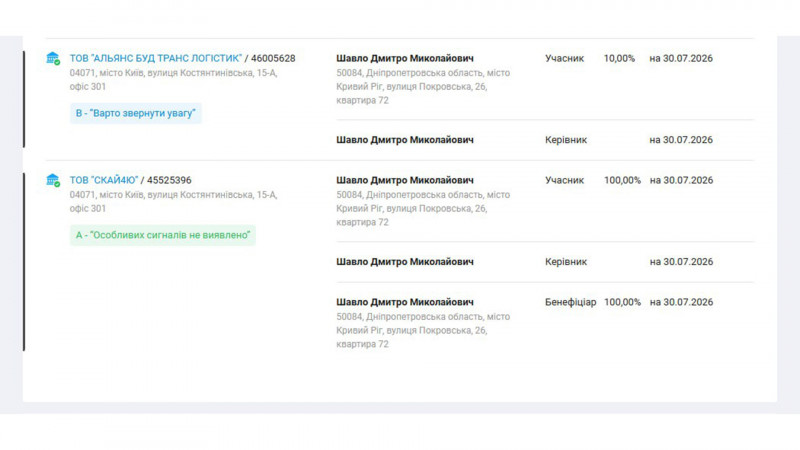Select Шавло Дмитро Миколайович in Бенефіціар row
Viewport: 800px width, 450px height.
[405, 302]
